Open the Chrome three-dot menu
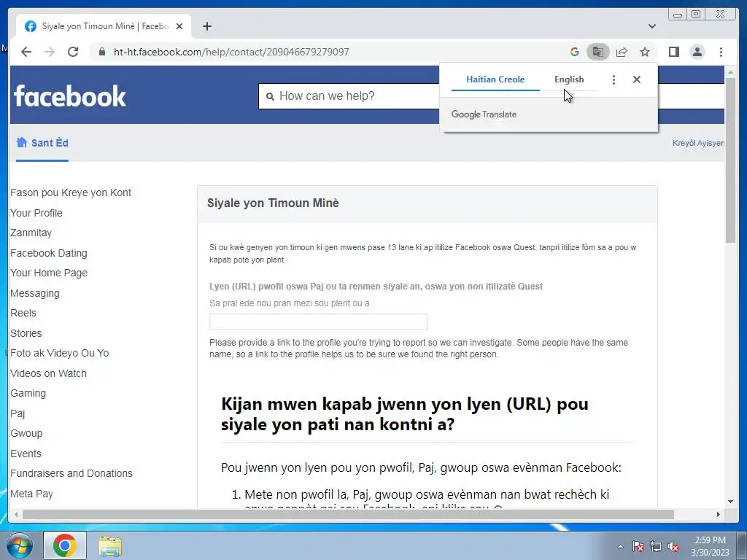This screenshot has height=560, width=747. pos(721,52)
